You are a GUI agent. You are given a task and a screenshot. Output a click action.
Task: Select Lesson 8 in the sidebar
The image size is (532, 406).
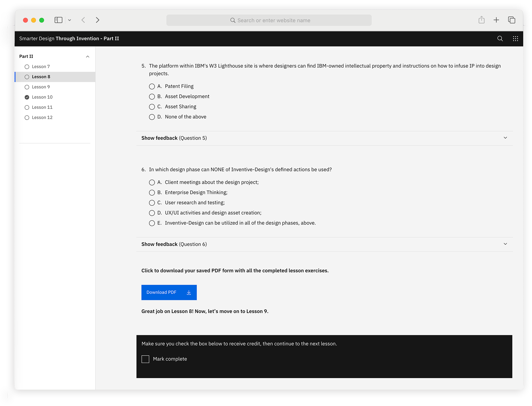[55, 77]
